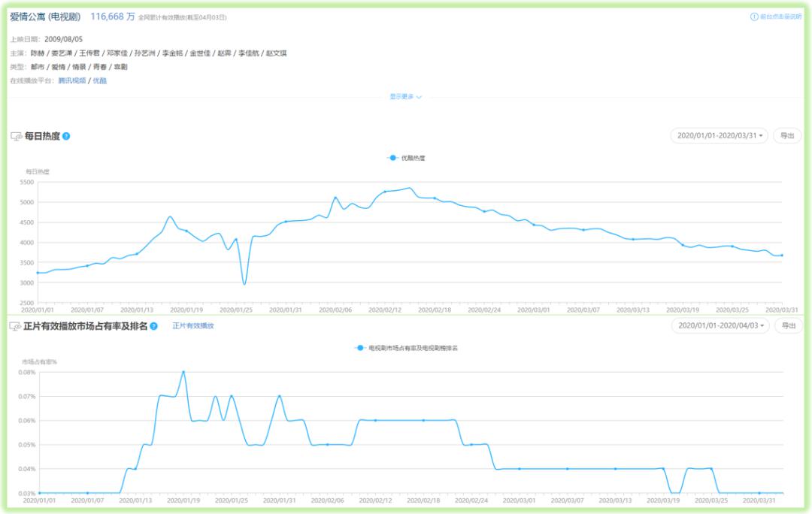Viewport: 812px width, 514px height.
Task: Click cast member 娄艺潇
Action: coord(62,53)
